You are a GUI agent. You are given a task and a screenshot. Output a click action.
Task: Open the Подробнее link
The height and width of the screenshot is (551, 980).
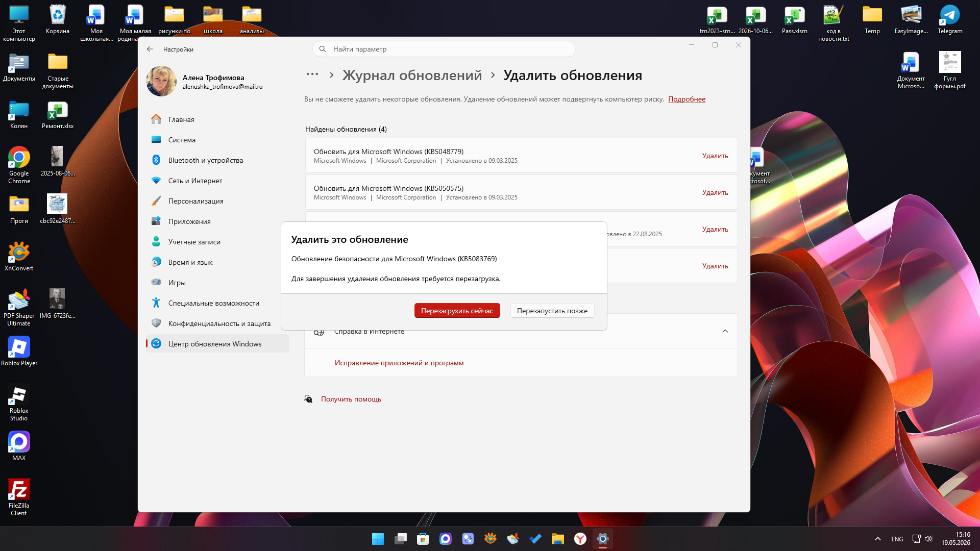687,99
